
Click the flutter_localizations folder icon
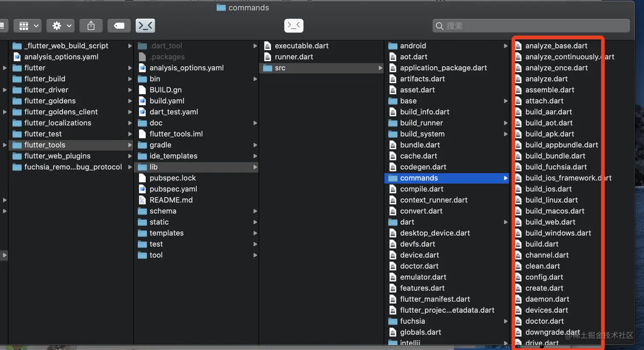point(17,123)
